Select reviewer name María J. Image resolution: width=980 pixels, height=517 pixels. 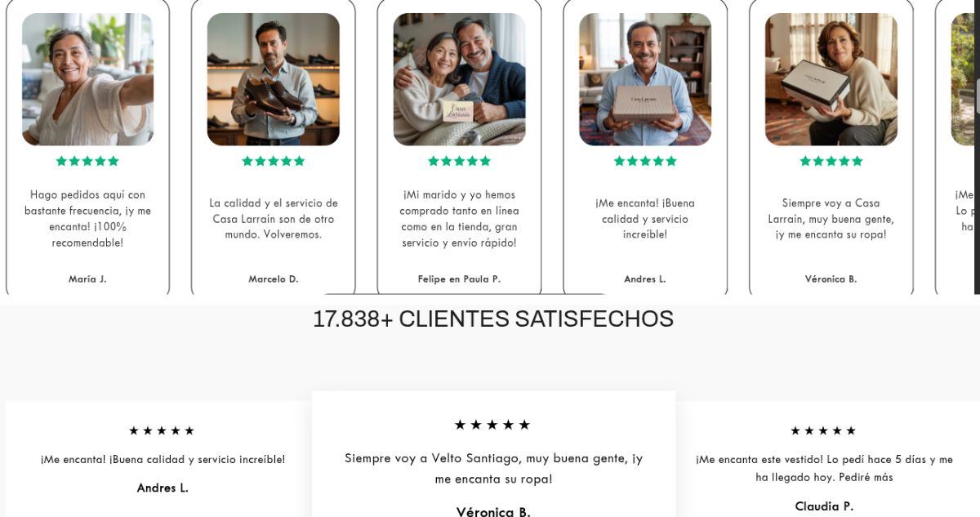87,279
